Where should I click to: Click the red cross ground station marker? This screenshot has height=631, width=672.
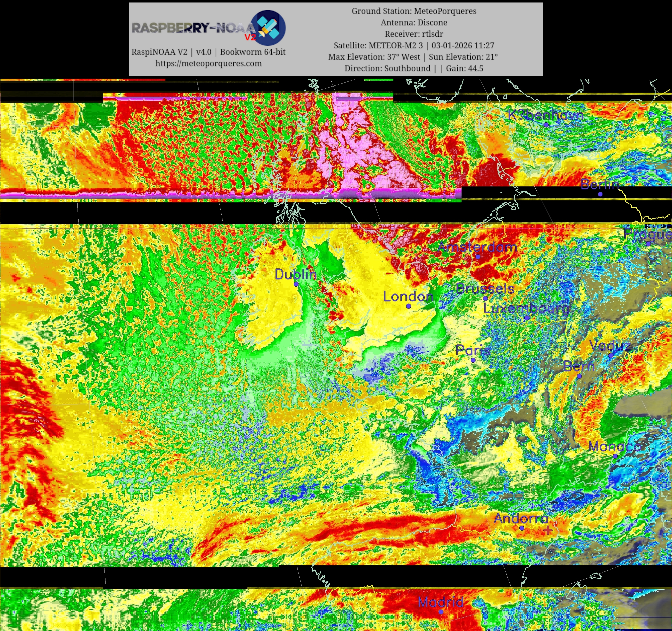coord(548,530)
